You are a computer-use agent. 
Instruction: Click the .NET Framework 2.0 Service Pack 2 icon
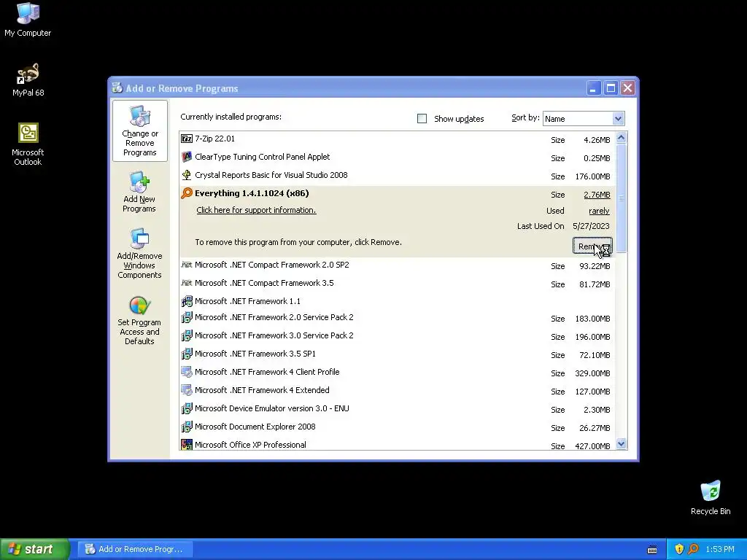click(187, 317)
